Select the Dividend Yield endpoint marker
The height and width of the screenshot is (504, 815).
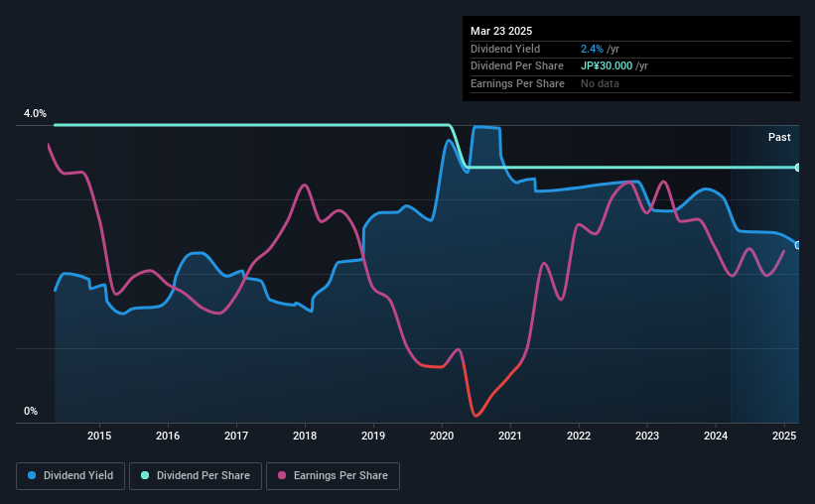click(798, 245)
